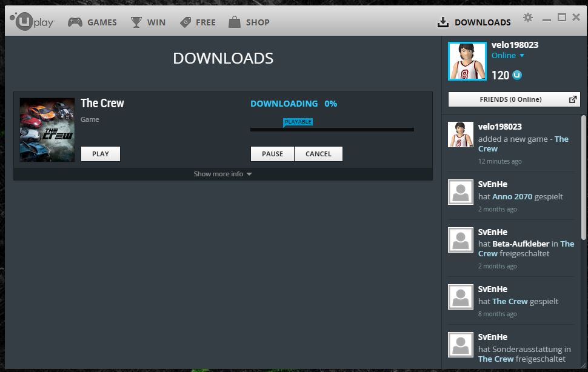Image resolution: width=588 pixels, height=372 pixels.
Task: Open the Shop bag icon
Action: [235, 22]
